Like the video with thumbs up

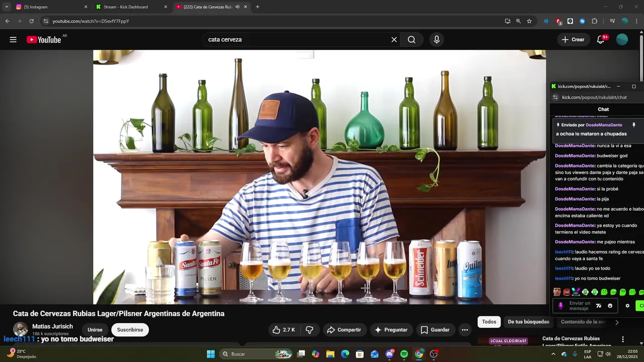(x=284, y=330)
